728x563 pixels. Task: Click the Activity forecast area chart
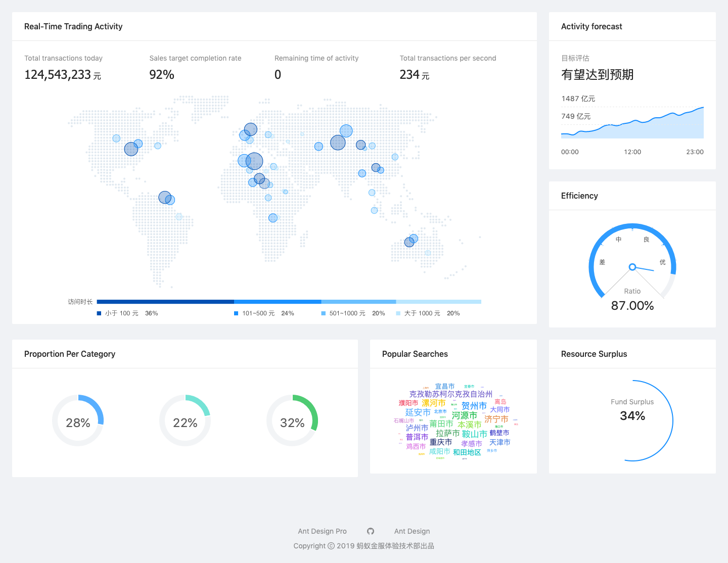[x=632, y=123]
